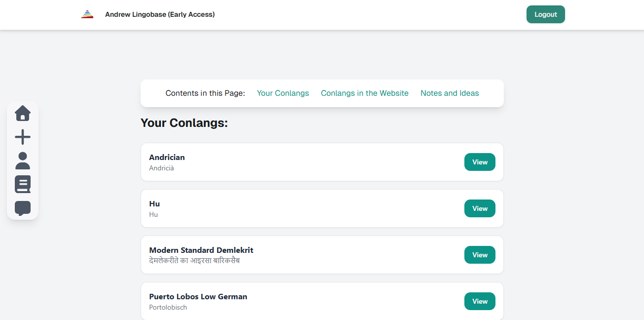644x320 pixels.
Task: Open the profile person icon in sidebar
Action: click(x=23, y=160)
